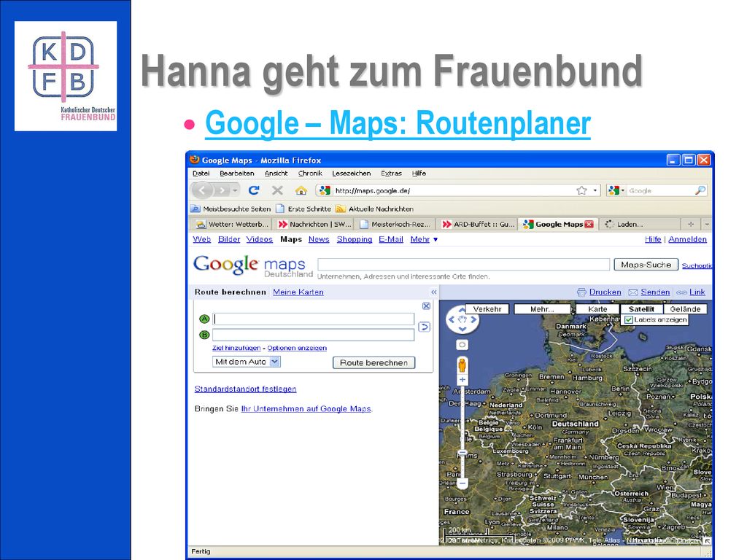Reload the page with the refresh icon

254,190
